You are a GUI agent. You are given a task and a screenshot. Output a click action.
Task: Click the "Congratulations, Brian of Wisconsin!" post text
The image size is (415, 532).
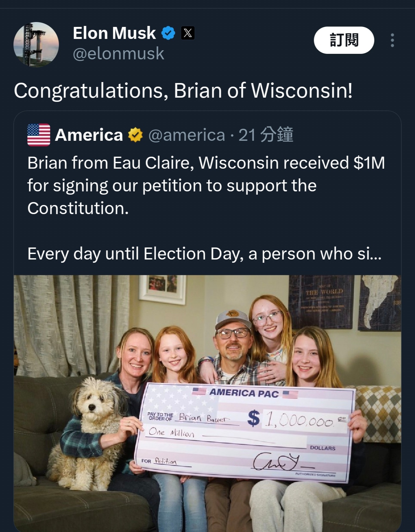click(183, 91)
